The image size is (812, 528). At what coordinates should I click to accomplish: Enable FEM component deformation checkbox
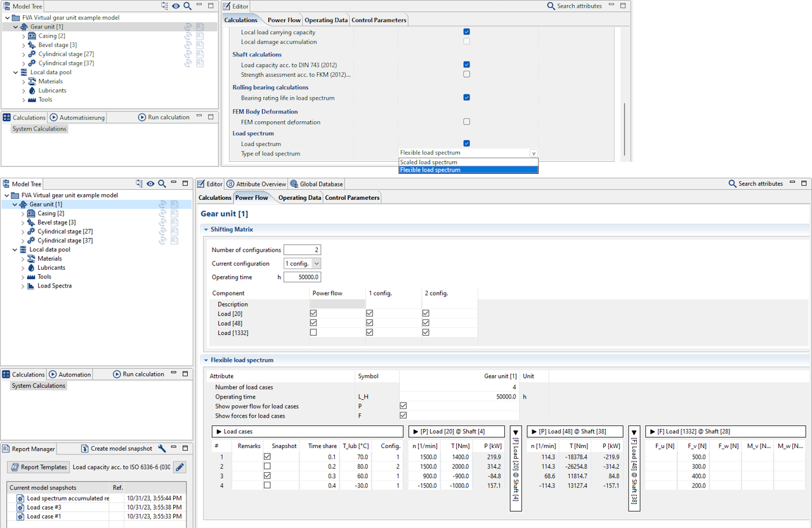tap(466, 122)
